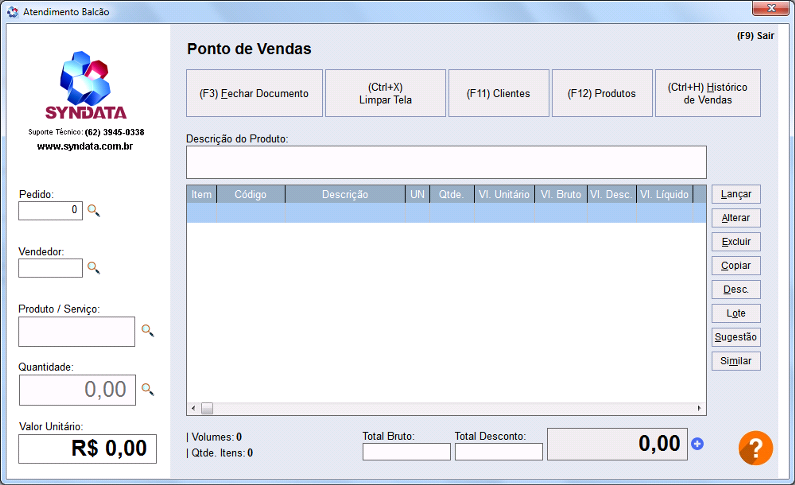795x485 pixels.
Task: Click the UN column header
Action: [x=417, y=194]
